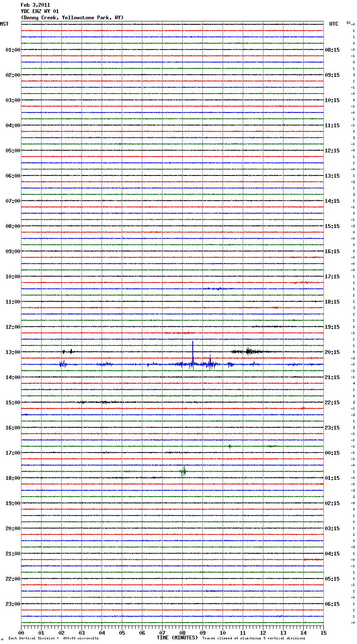Click the "00:15" UTC time label

pyautogui.click(x=332, y=453)
